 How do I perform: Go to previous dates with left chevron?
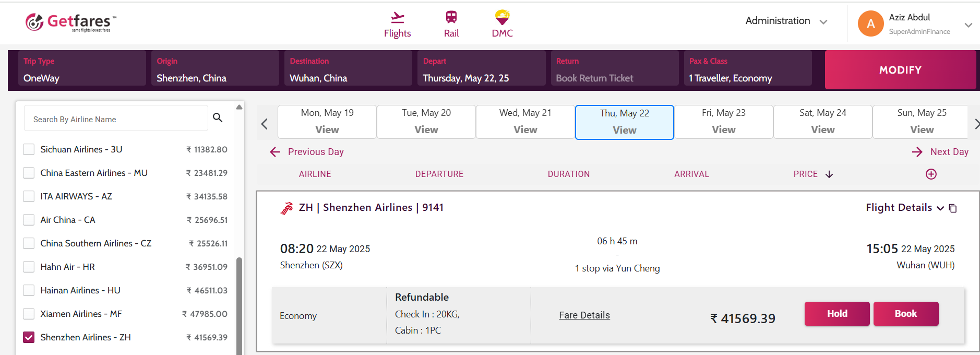pos(265,124)
